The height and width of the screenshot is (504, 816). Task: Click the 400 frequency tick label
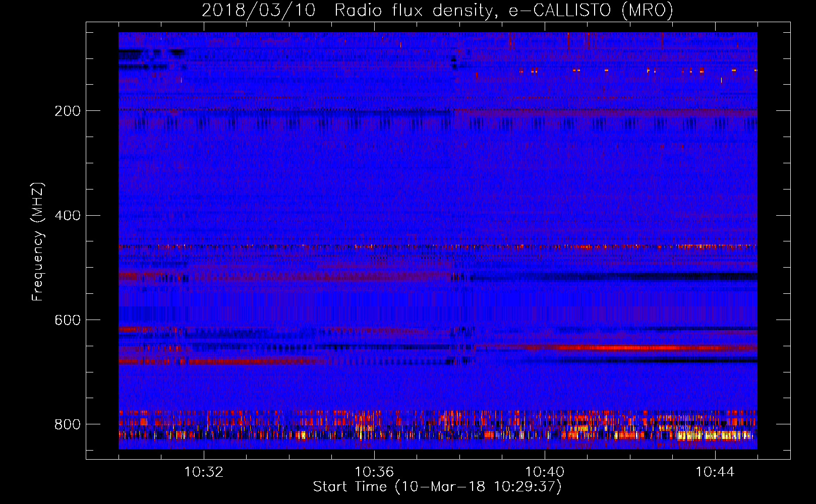68,216
